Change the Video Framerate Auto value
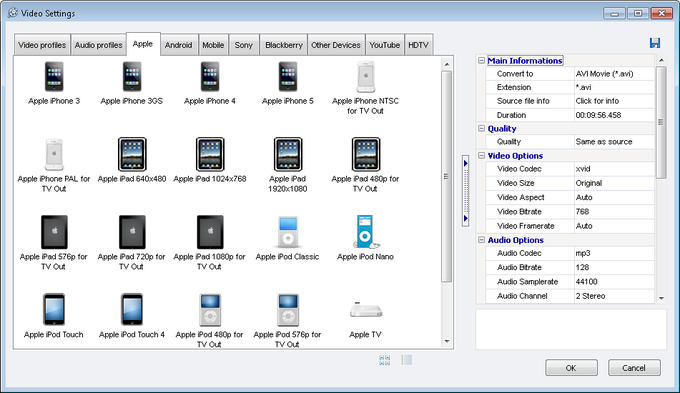The image size is (680, 393). [x=614, y=226]
